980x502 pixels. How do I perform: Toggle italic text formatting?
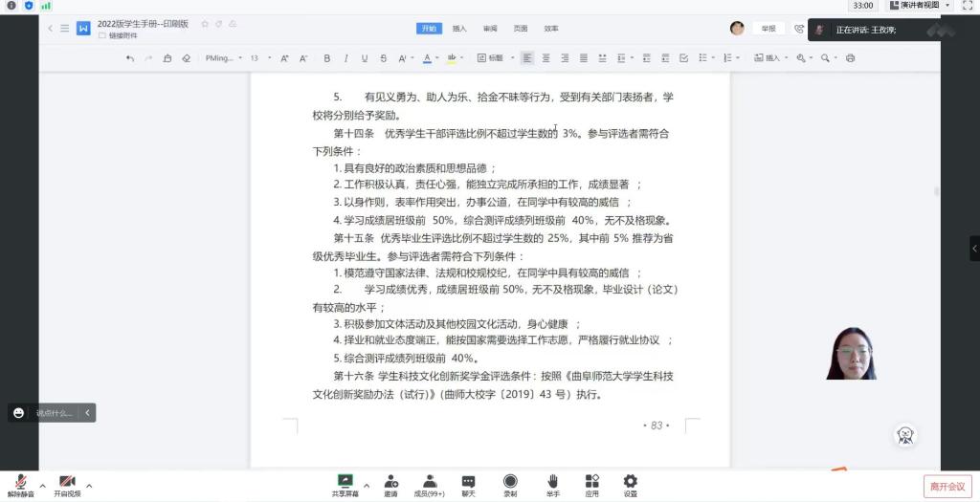[345, 58]
